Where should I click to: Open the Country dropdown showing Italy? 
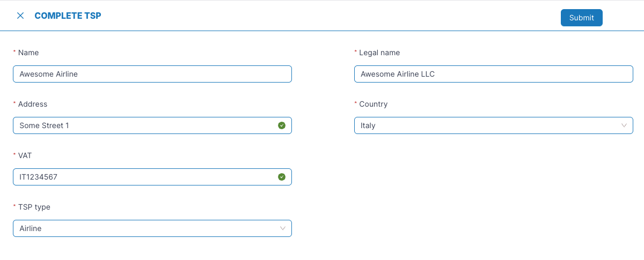tap(483, 125)
